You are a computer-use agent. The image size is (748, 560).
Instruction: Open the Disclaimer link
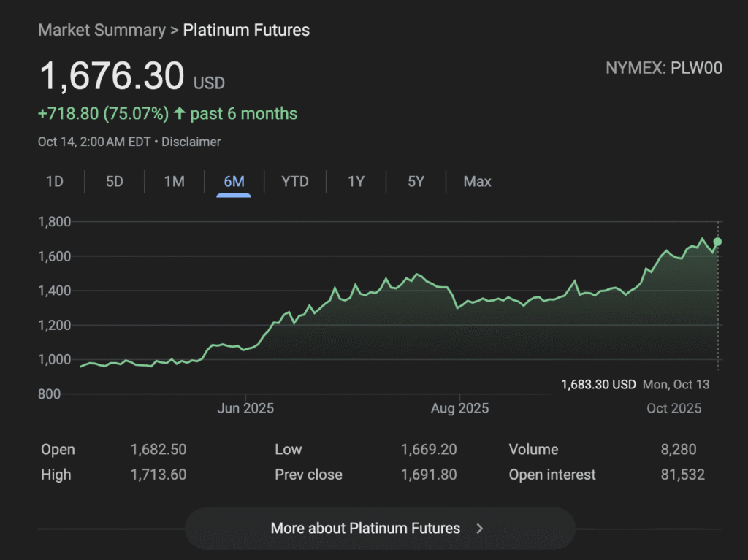tap(191, 142)
